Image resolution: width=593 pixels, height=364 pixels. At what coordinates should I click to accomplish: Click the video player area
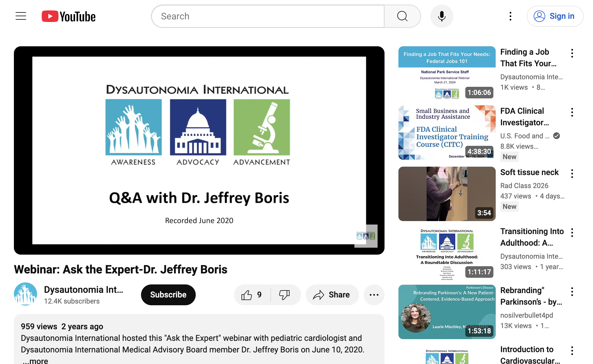pos(199,150)
